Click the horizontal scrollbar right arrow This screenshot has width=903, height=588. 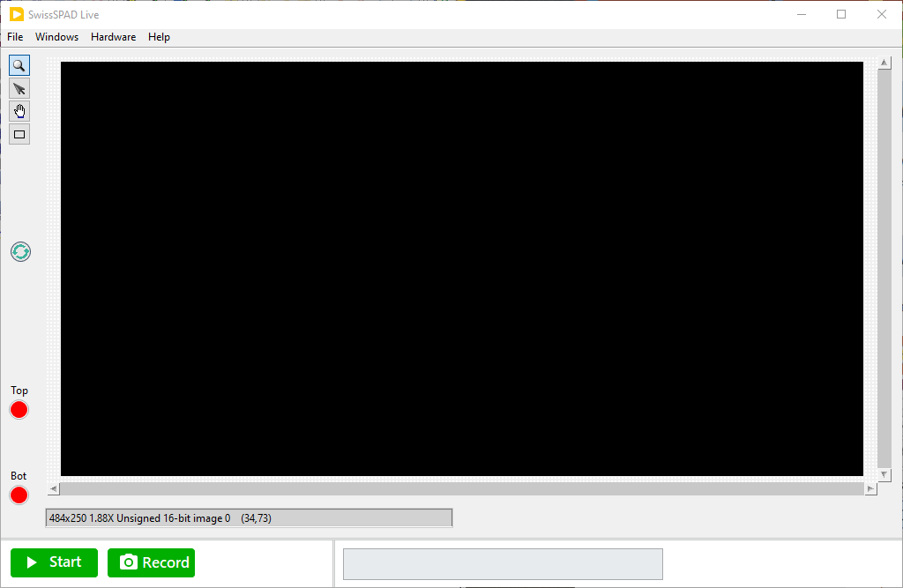(x=870, y=489)
